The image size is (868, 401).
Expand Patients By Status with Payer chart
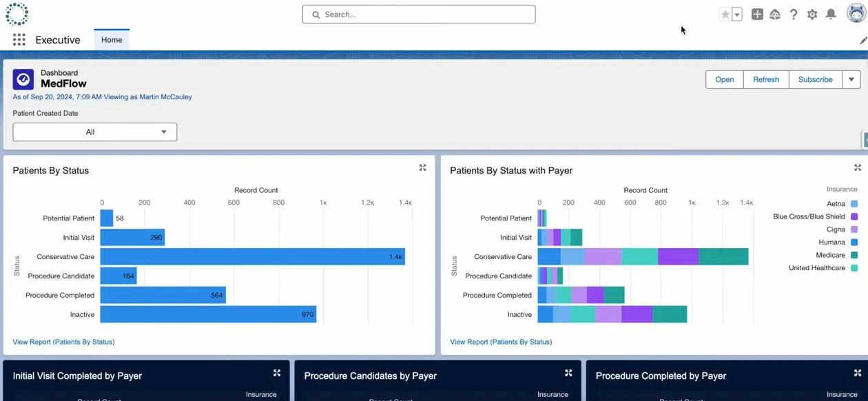point(858,168)
